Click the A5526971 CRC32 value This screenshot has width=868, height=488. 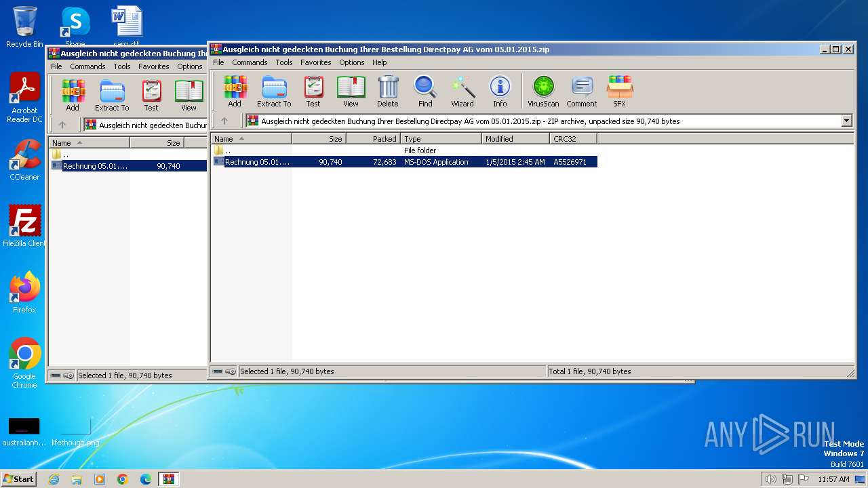click(570, 162)
